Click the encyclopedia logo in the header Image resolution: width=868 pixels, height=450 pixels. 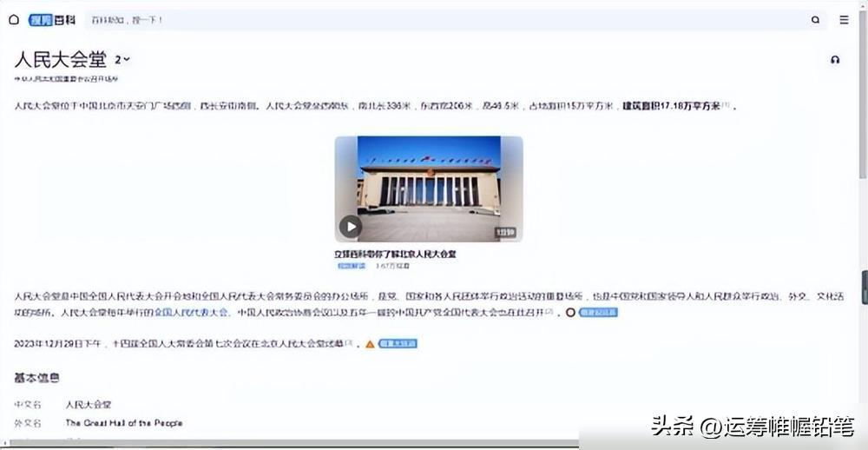pyautogui.click(x=52, y=19)
